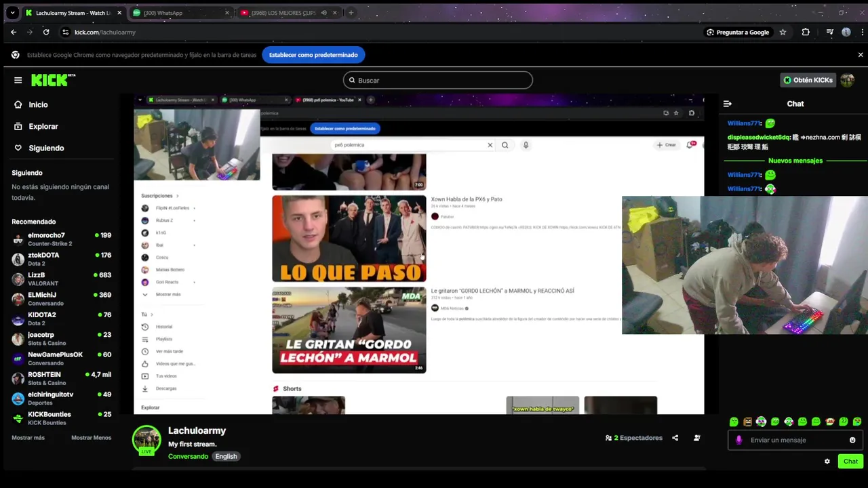Click Obtén KICKs button
Viewport: 868px width, 488px height.
point(807,80)
